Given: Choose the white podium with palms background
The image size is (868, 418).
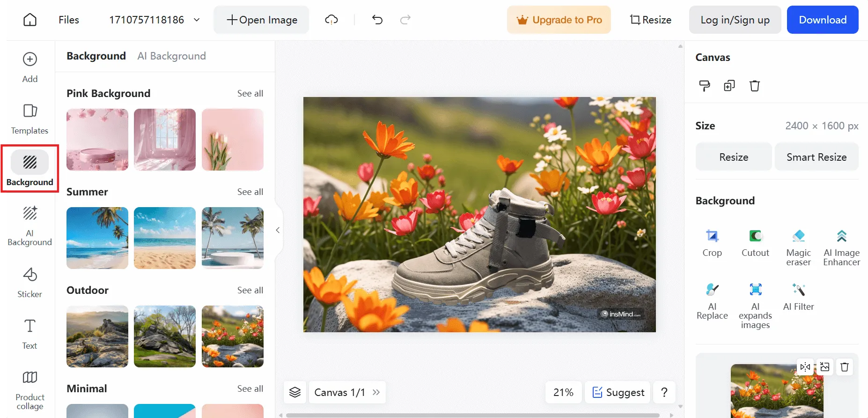Looking at the screenshot, I should point(233,238).
